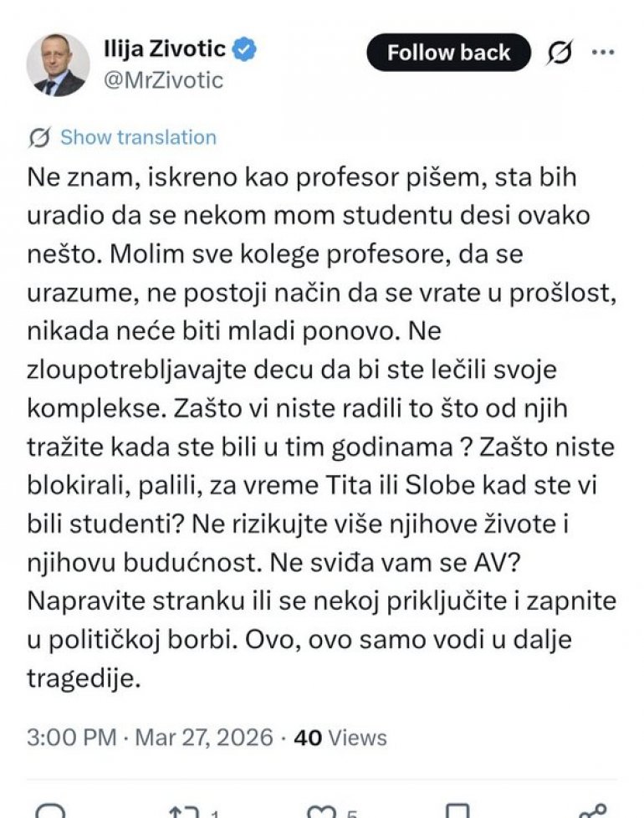Open the profile picture of Ilija Zivotic
Screen dimensions: 644x818
(x=58, y=64)
